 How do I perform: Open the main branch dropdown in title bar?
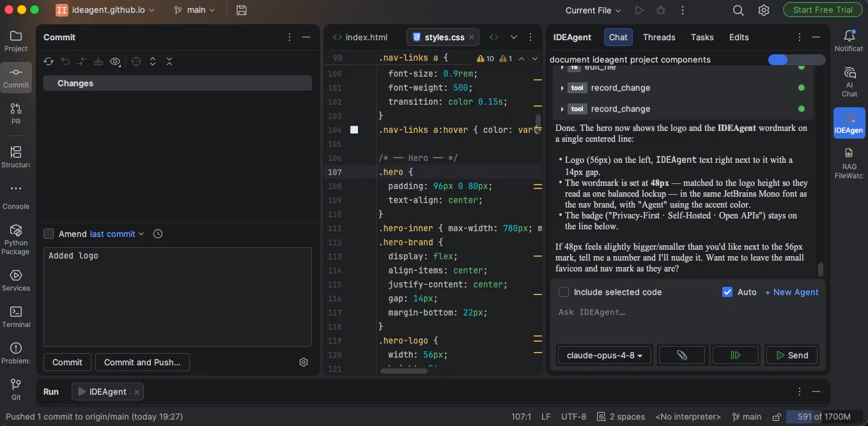tap(194, 10)
